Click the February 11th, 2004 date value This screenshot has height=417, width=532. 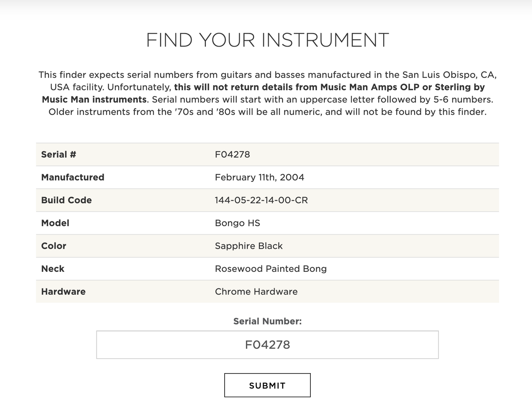pos(259,178)
